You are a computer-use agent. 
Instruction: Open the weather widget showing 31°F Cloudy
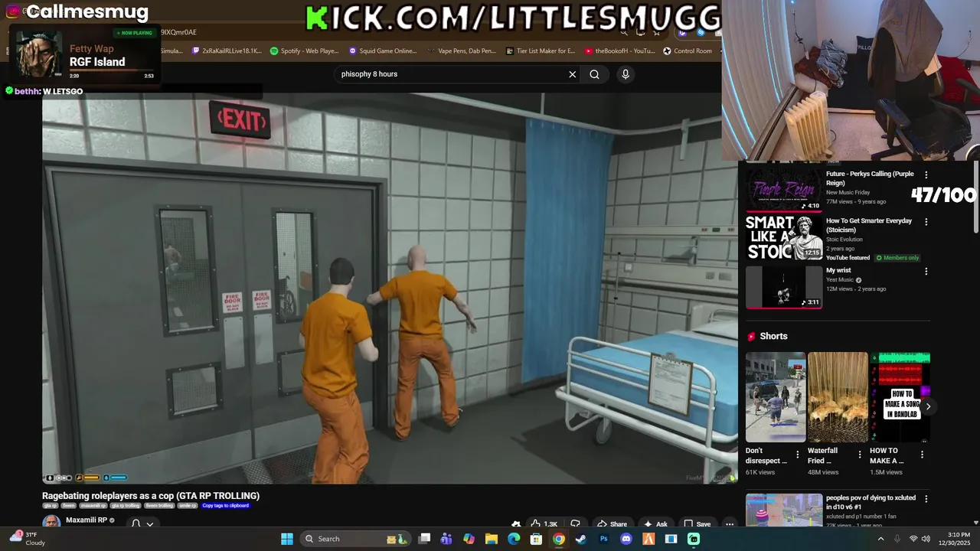28,538
